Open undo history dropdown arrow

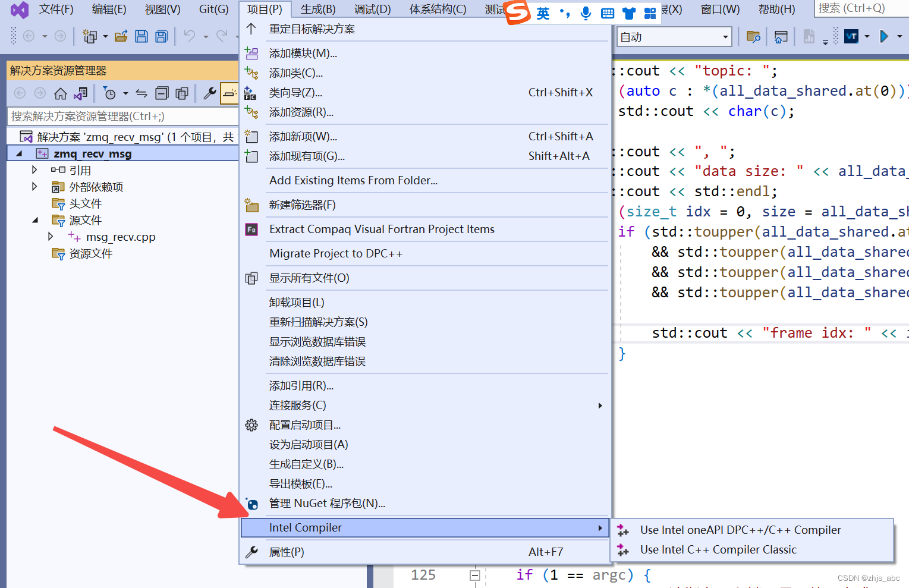click(206, 37)
